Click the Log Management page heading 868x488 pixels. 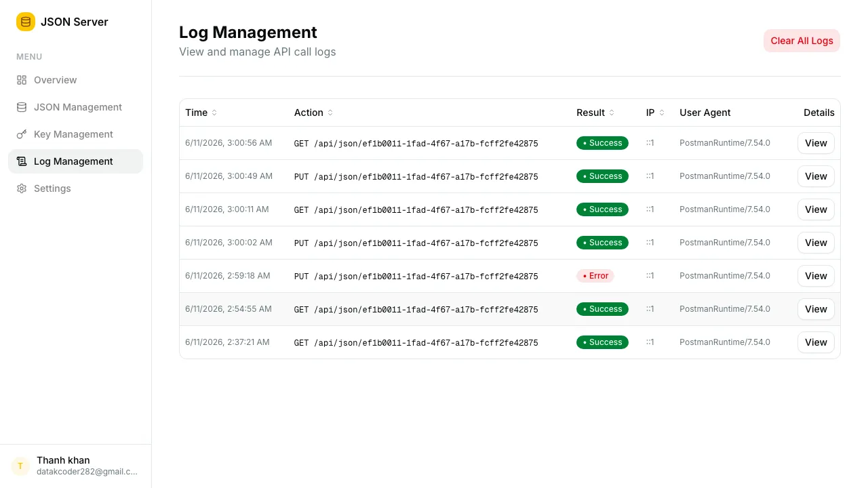[x=248, y=33]
